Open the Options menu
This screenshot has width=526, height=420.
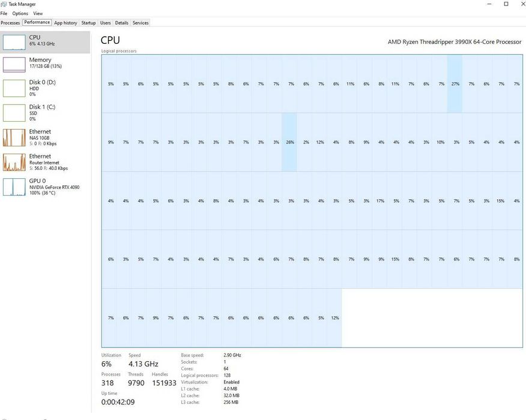click(x=20, y=13)
